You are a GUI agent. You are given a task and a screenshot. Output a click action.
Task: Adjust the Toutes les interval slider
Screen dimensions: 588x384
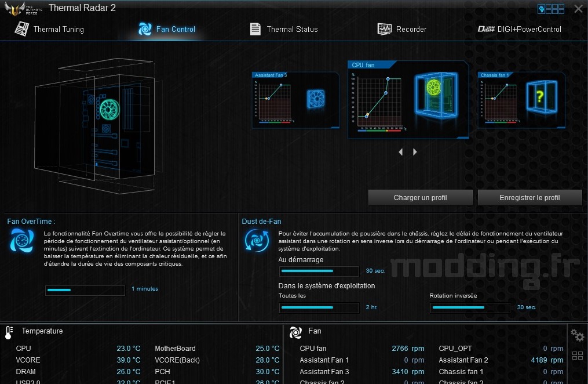(x=319, y=308)
